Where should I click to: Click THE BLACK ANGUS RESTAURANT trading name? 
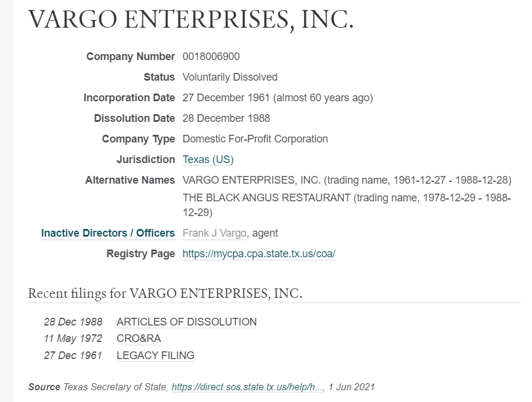(266, 198)
